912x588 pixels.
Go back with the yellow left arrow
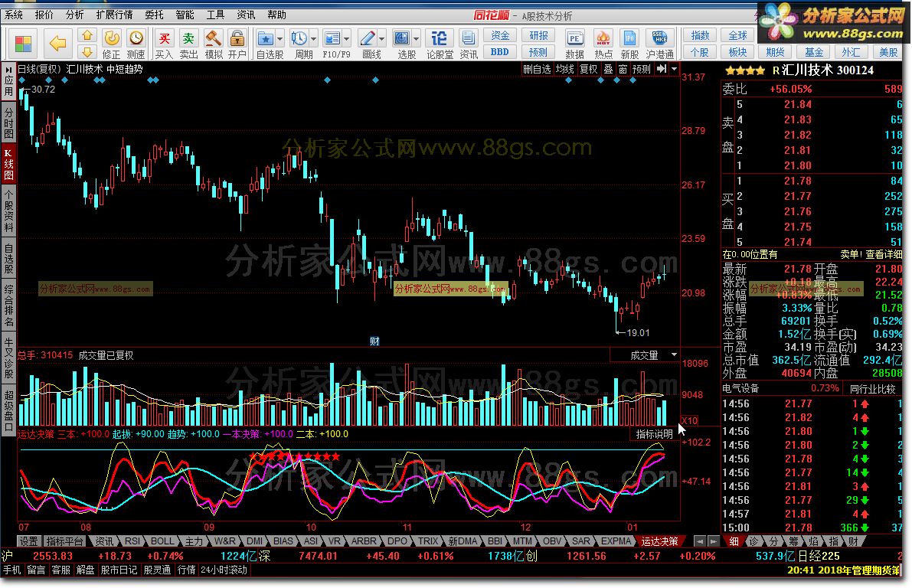click(x=57, y=43)
